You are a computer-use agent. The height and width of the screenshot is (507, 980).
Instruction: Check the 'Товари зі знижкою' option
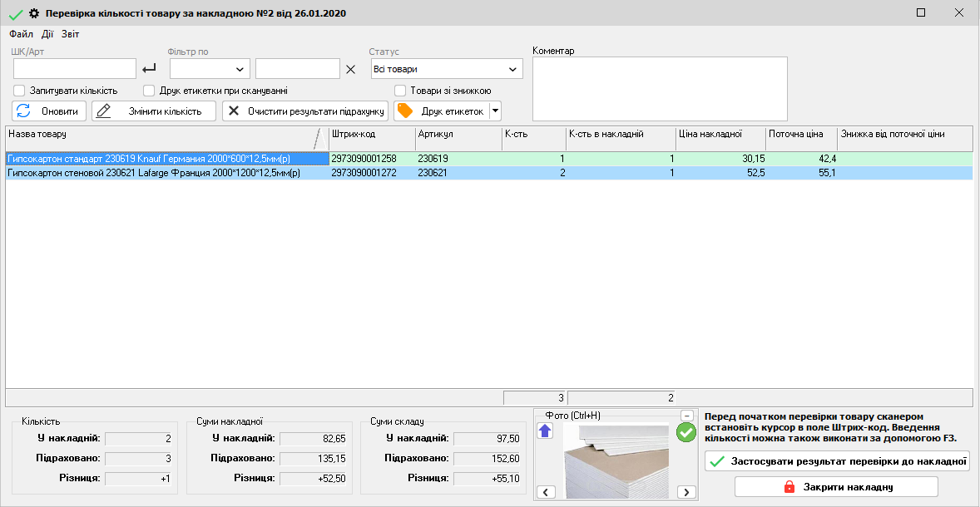coord(400,91)
